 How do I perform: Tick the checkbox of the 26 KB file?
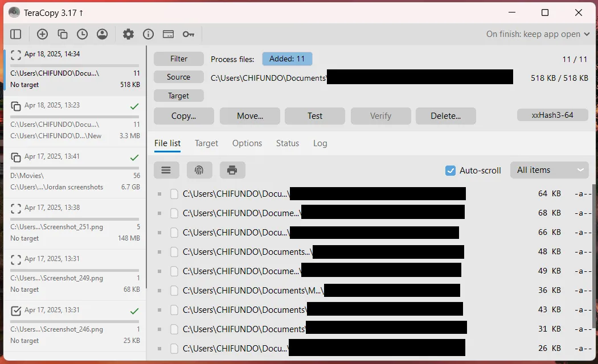point(174,349)
